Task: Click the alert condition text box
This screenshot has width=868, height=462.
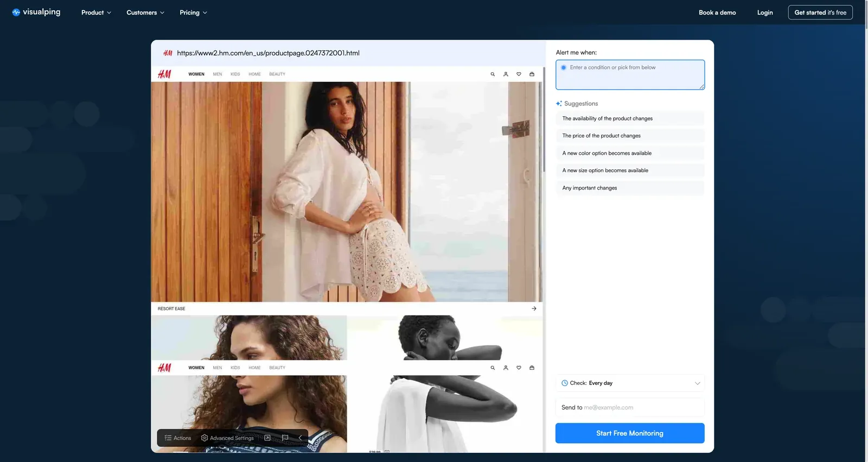Action: tap(630, 75)
